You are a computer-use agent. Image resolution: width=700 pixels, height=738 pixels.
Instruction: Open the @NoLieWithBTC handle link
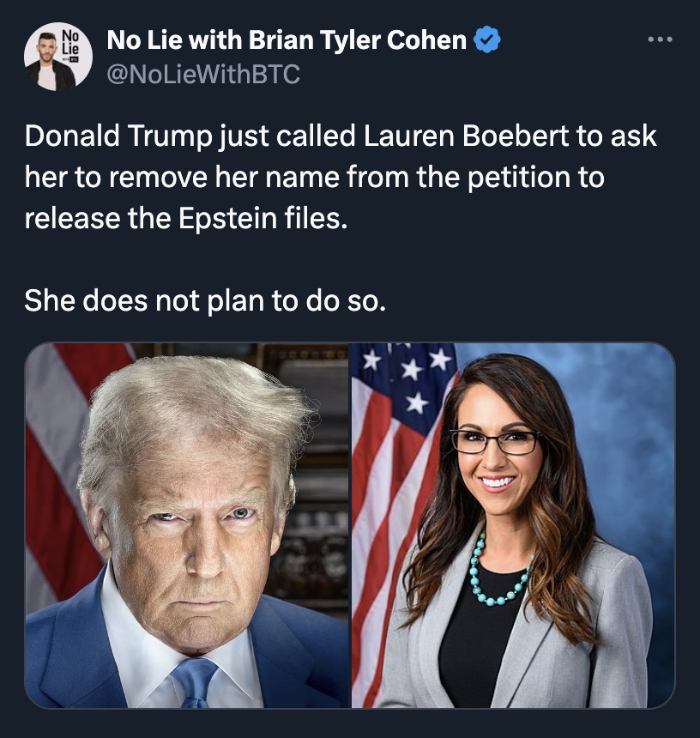203,74
